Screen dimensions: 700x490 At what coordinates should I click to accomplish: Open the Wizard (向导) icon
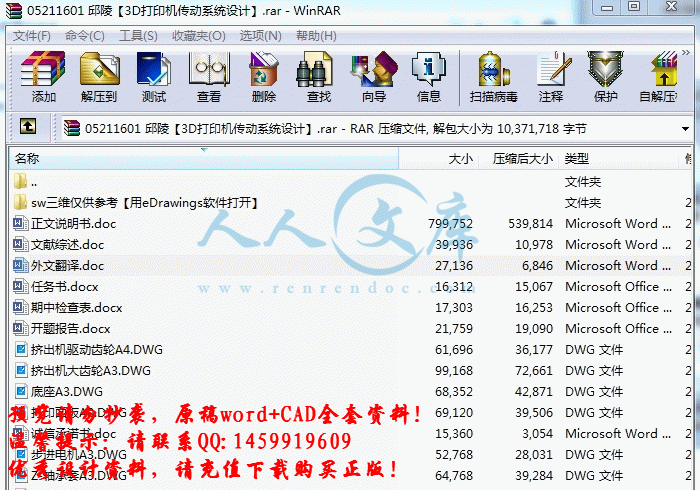click(374, 77)
